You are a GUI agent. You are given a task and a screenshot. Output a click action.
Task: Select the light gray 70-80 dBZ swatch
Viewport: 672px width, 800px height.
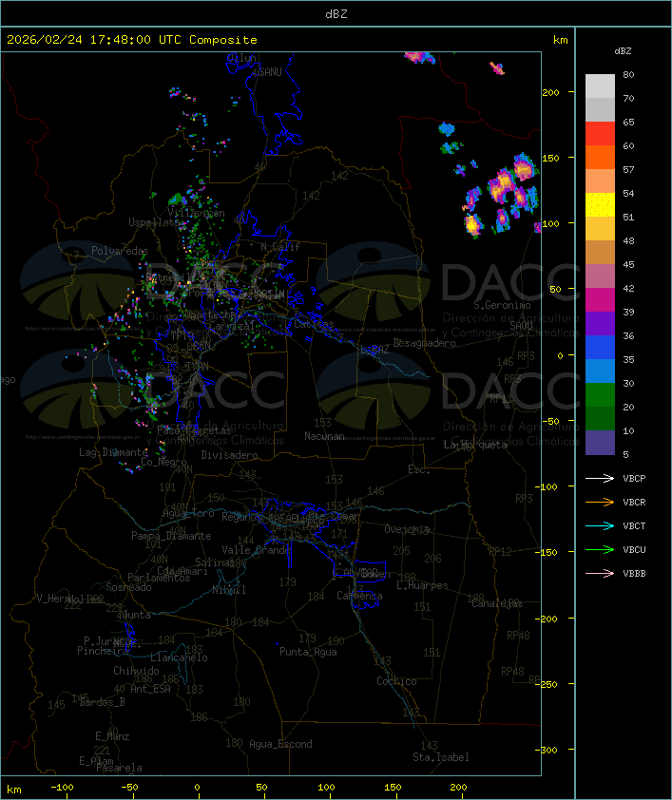[600, 86]
